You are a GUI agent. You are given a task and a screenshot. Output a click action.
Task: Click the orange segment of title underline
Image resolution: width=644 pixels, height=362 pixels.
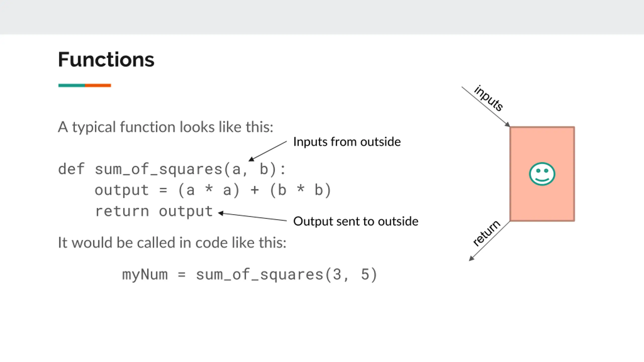tap(98, 85)
